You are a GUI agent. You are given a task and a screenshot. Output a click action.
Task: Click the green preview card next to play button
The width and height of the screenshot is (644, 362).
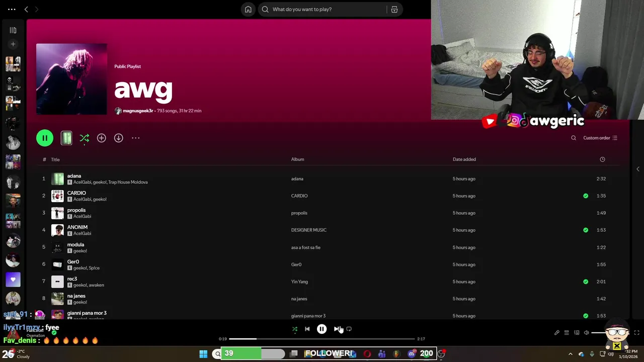coord(66,138)
